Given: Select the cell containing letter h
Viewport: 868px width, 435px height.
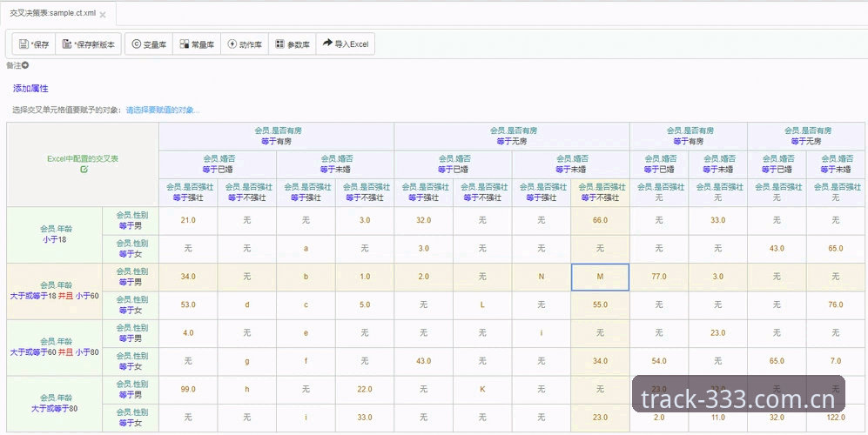Looking at the screenshot, I should 247,390.
